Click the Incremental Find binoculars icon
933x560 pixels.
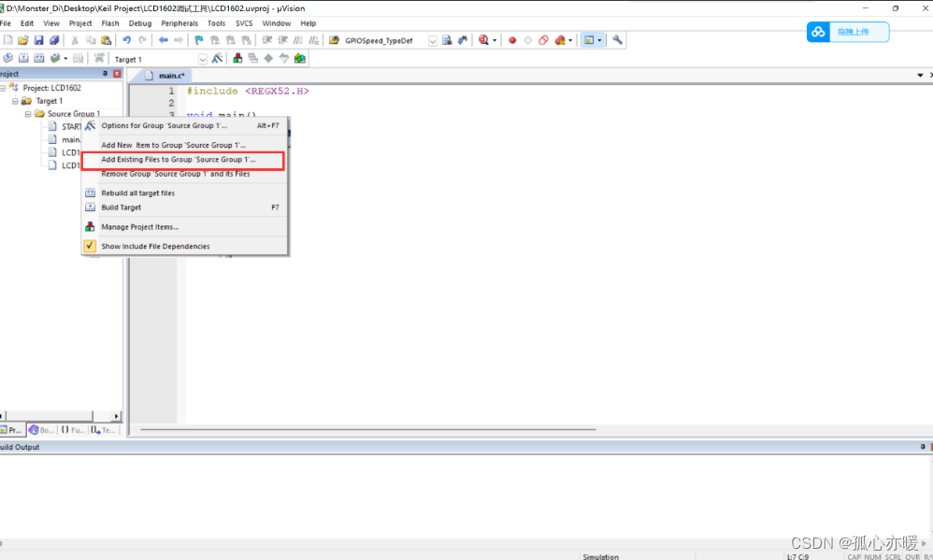[x=463, y=40]
